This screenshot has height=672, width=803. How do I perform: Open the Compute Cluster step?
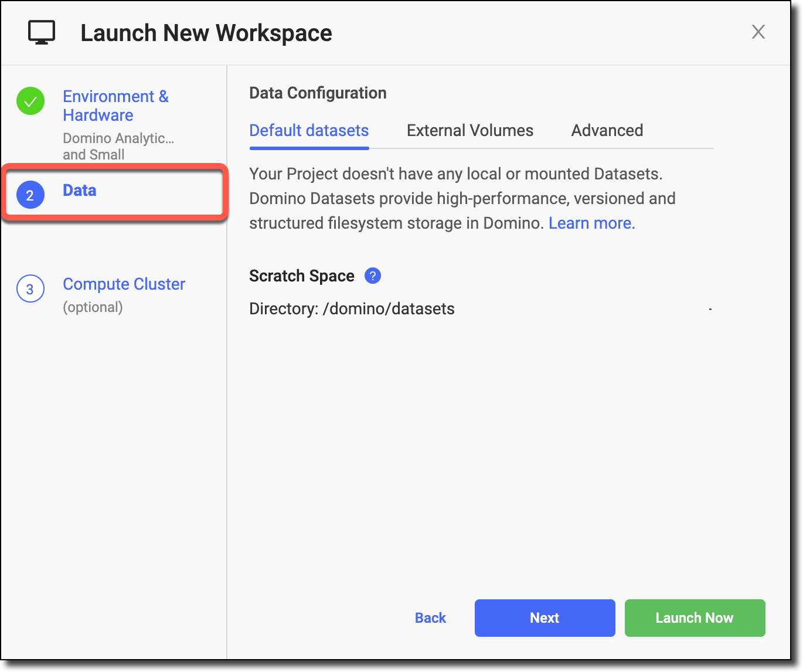(x=124, y=284)
